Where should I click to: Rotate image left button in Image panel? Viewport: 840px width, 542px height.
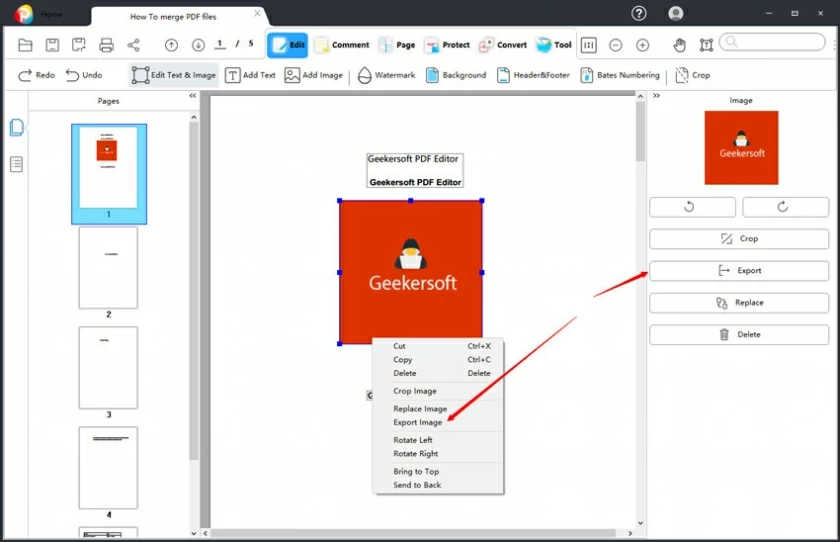(x=692, y=207)
